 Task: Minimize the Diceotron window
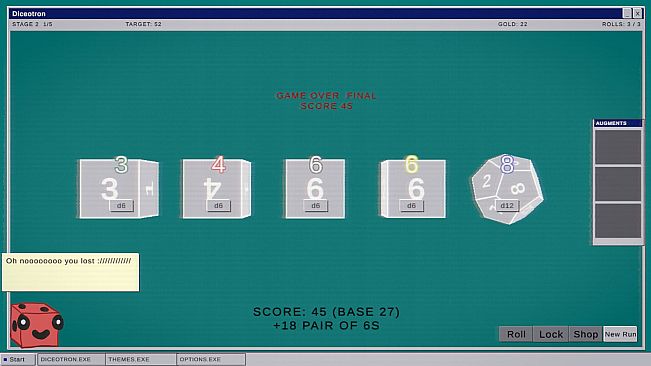coord(627,13)
